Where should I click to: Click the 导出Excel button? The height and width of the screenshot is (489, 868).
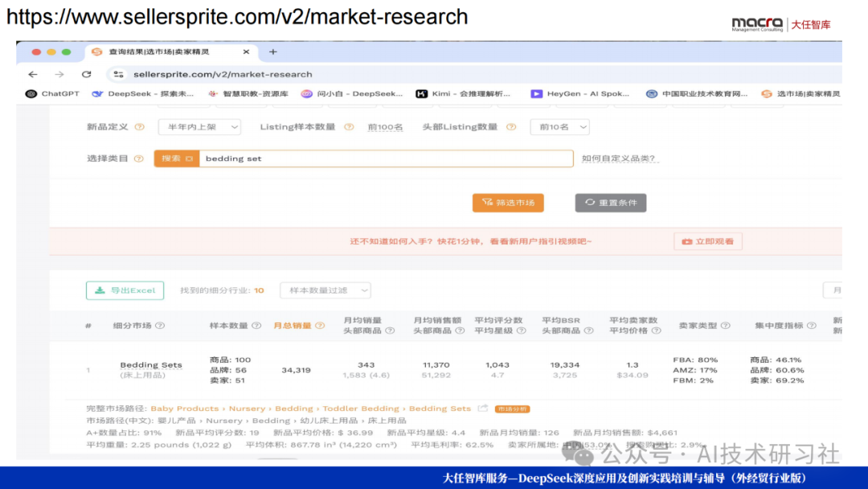pyautogui.click(x=125, y=290)
